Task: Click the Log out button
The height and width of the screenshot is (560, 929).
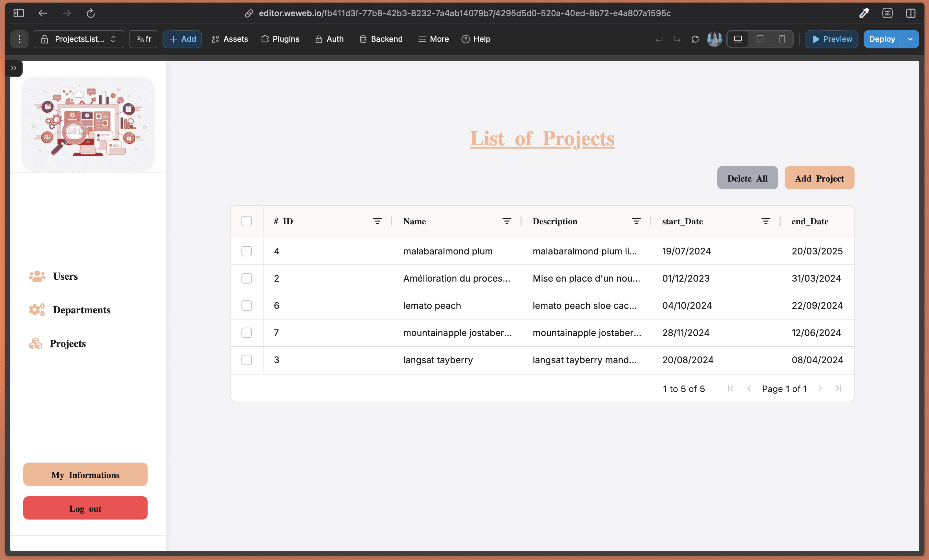Action: [85, 508]
